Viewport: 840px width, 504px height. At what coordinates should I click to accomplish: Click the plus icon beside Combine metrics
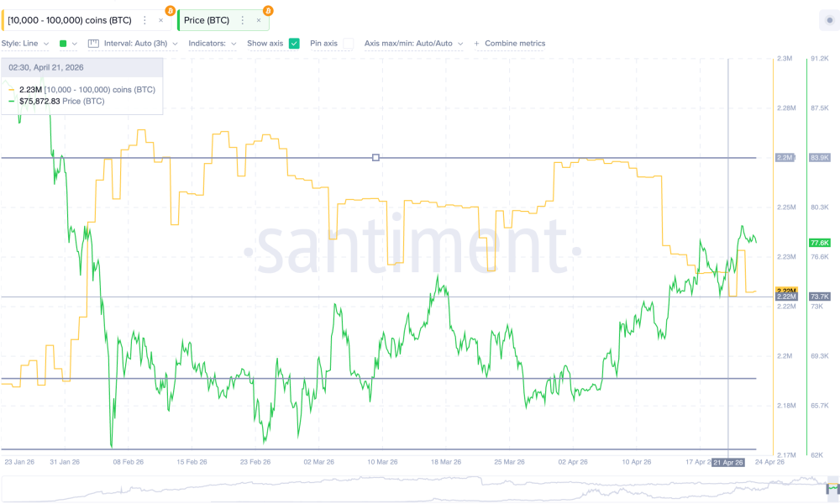477,44
